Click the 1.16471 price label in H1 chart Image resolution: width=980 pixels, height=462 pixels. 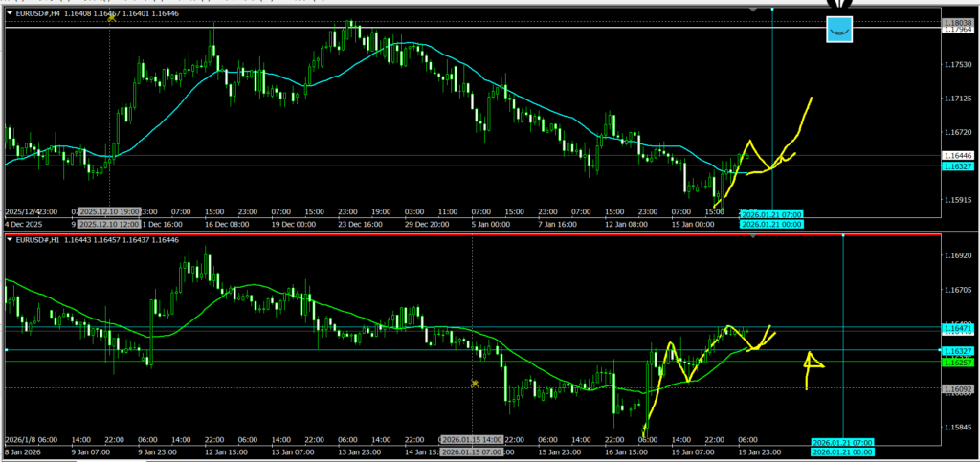point(957,328)
